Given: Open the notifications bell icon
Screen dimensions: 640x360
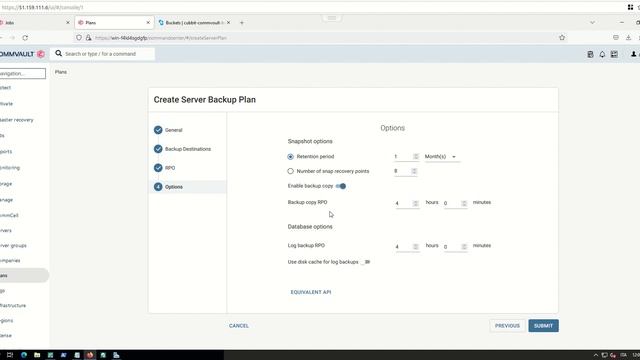Looking at the screenshot, I should click(x=602, y=54).
